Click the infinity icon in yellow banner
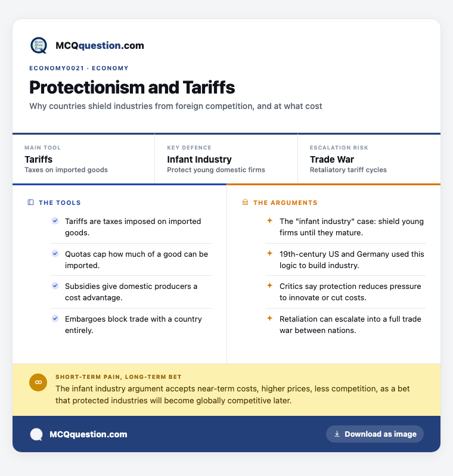 click(38, 382)
